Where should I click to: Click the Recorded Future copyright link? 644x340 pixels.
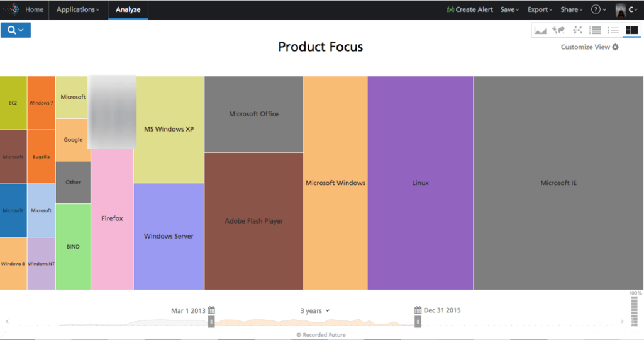coord(321,335)
